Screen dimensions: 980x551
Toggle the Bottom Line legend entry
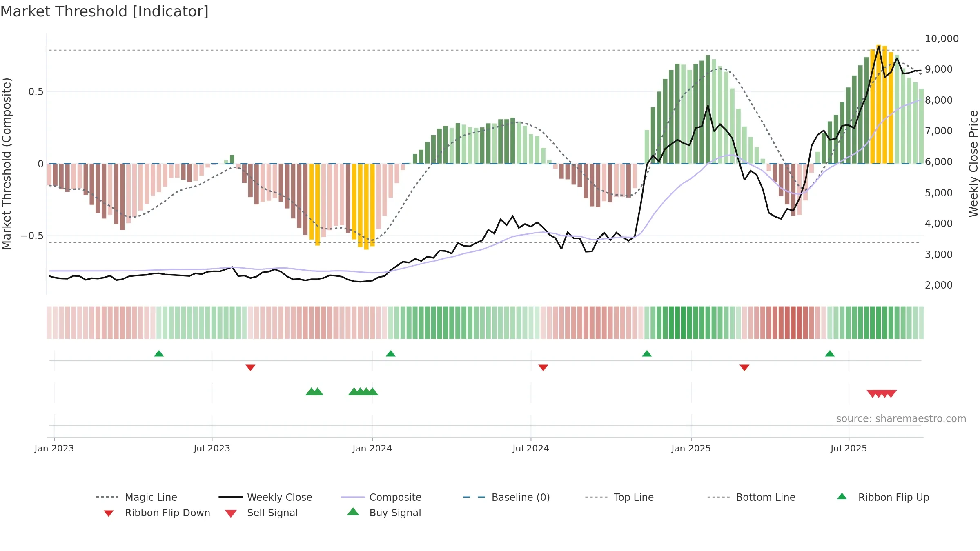coord(751,497)
